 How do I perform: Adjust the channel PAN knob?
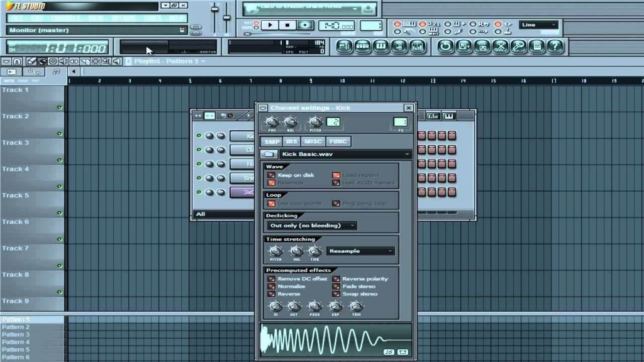click(x=272, y=122)
